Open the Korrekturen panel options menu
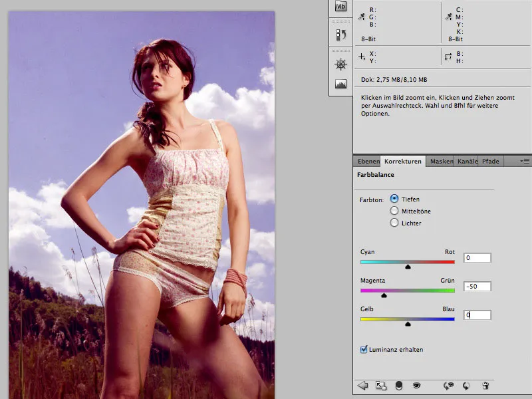 (525, 161)
